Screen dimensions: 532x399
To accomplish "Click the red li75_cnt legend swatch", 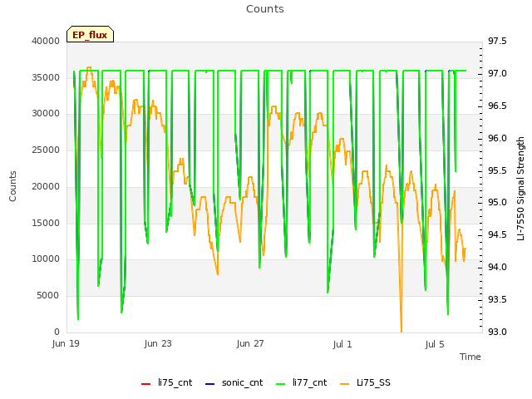I will click(x=145, y=384).
